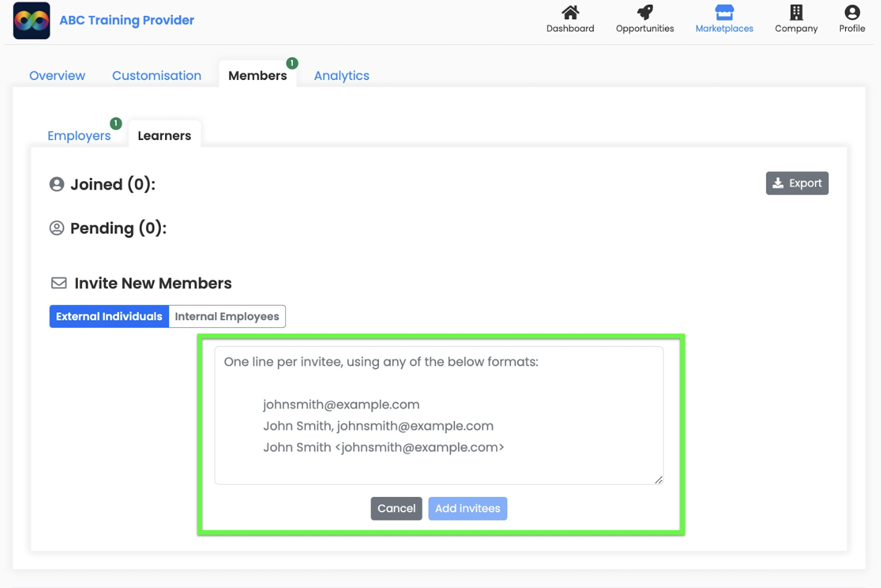The height and width of the screenshot is (588, 881).
Task: Export the members list
Action: (797, 183)
